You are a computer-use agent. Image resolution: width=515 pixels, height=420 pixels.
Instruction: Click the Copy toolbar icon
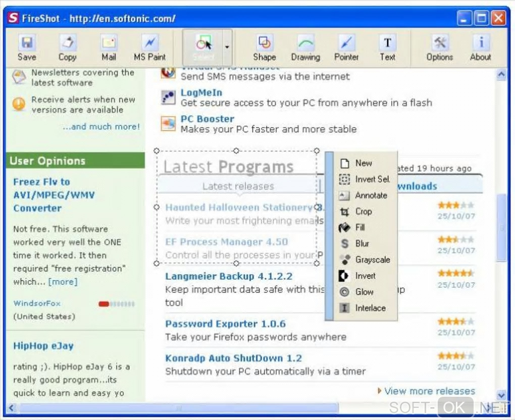click(67, 48)
